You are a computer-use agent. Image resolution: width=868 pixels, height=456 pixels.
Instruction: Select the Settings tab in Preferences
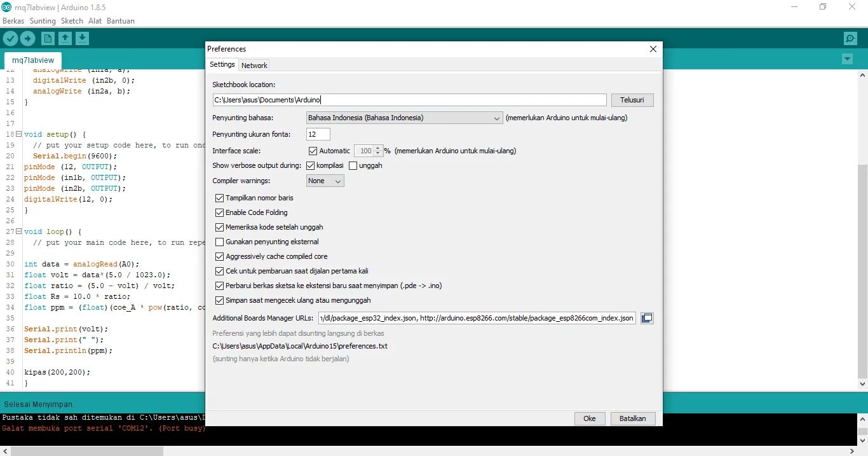[222, 65]
